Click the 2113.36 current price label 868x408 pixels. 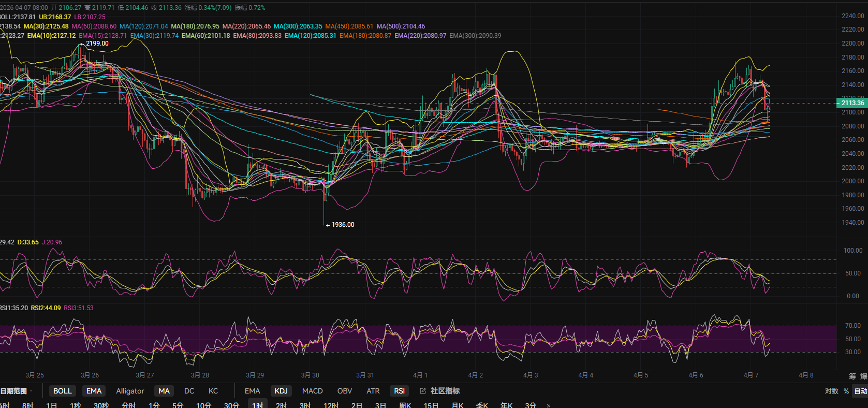852,103
